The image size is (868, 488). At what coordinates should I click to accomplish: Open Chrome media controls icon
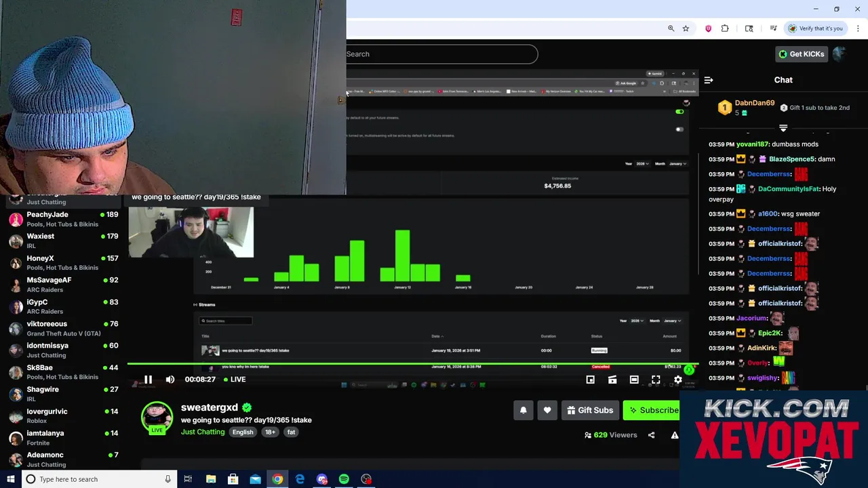tap(773, 28)
